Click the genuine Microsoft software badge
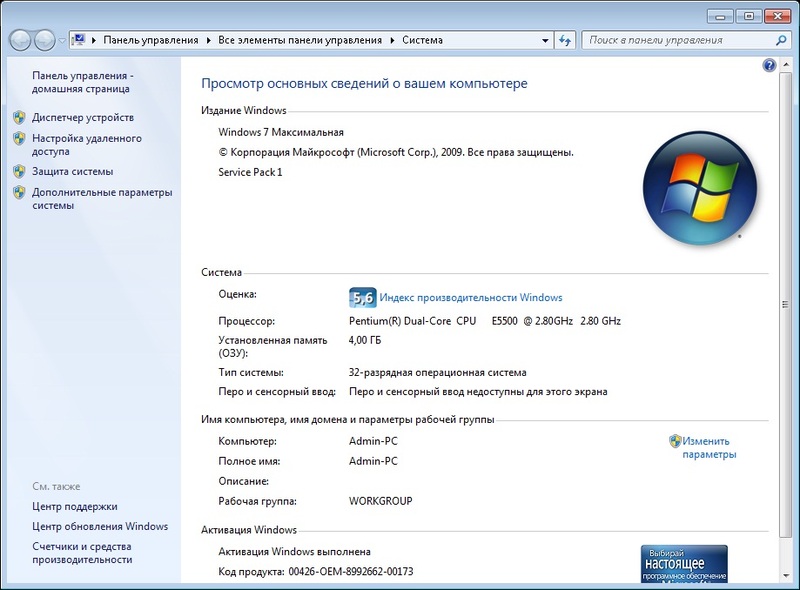 [684, 563]
